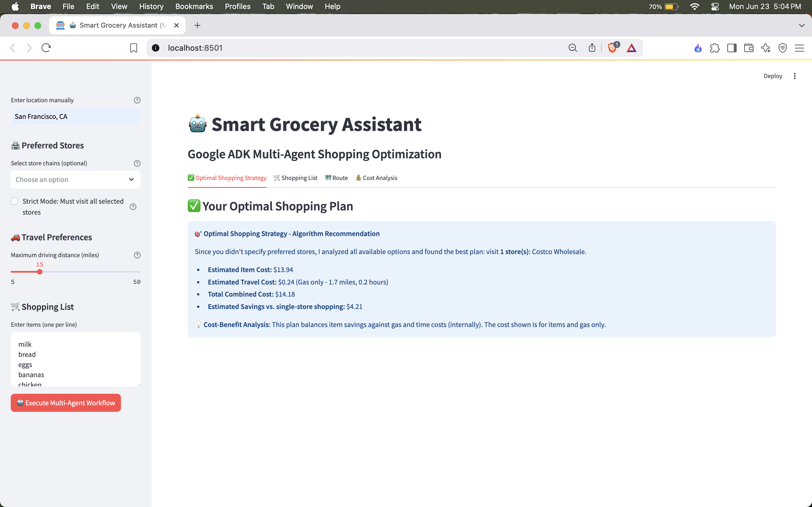Open the Streamlit three-dot main menu
Screen dimensions: 812x507
(x=794, y=76)
